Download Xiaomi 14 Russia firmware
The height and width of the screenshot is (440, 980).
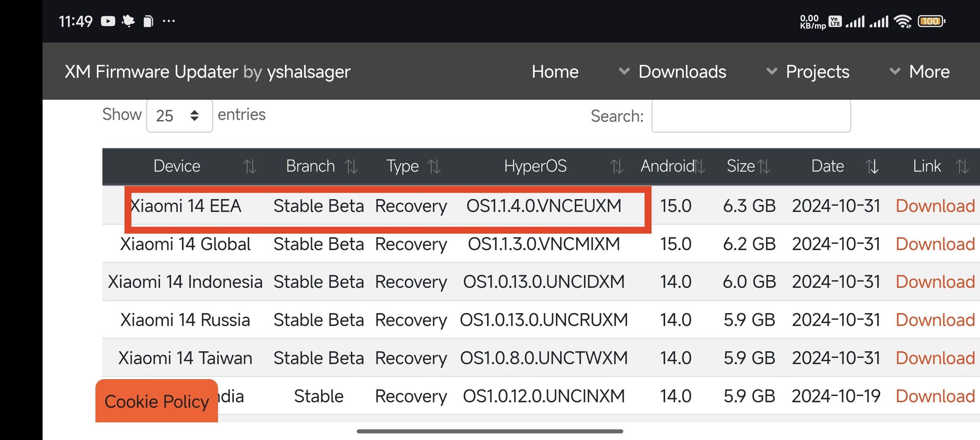tap(935, 320)
